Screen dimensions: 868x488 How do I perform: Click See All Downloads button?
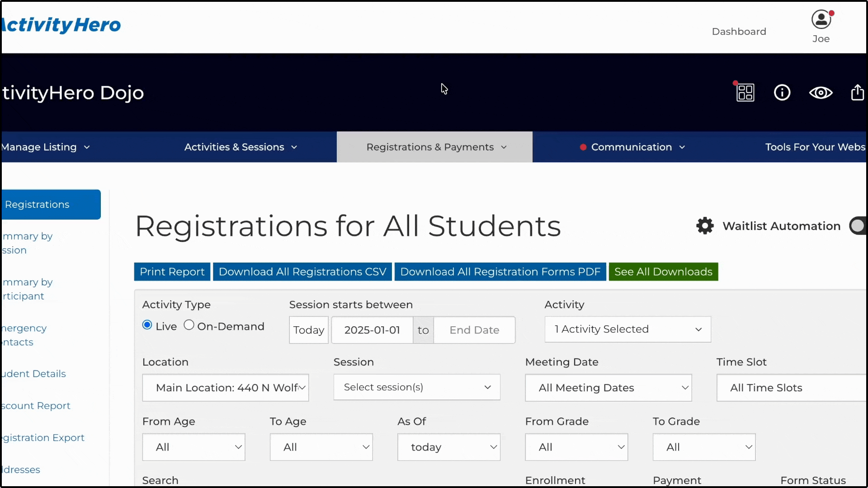663,272
